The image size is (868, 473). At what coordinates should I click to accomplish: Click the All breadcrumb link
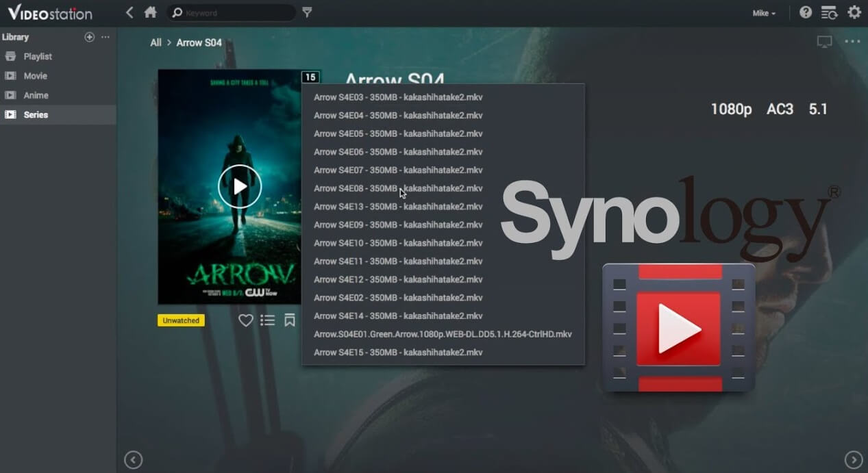coord(156,42)
